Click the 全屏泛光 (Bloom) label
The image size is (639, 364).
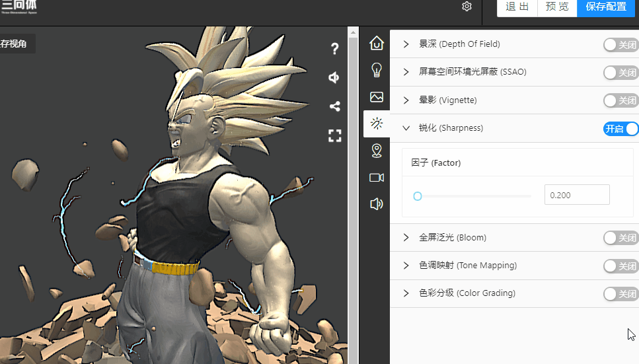(x=453, y=238)
